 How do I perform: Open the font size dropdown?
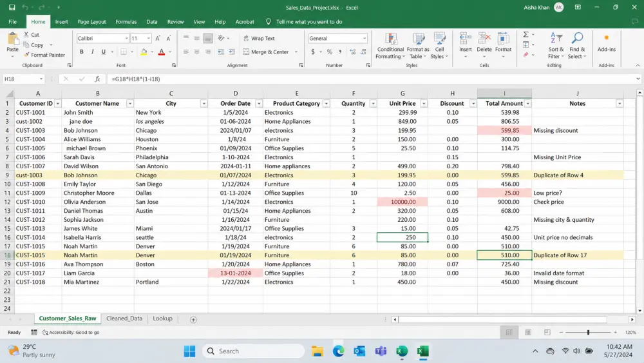(148, 38)
